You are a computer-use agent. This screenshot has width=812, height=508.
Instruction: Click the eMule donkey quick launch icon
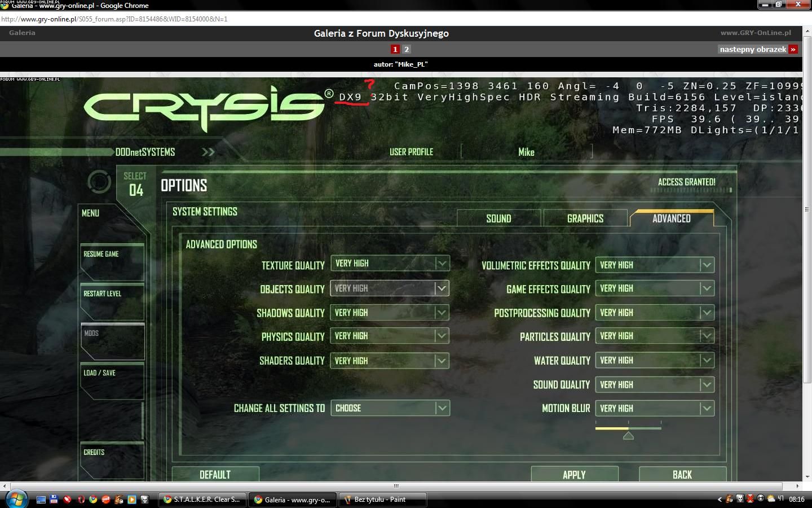(x=118, y=500)
